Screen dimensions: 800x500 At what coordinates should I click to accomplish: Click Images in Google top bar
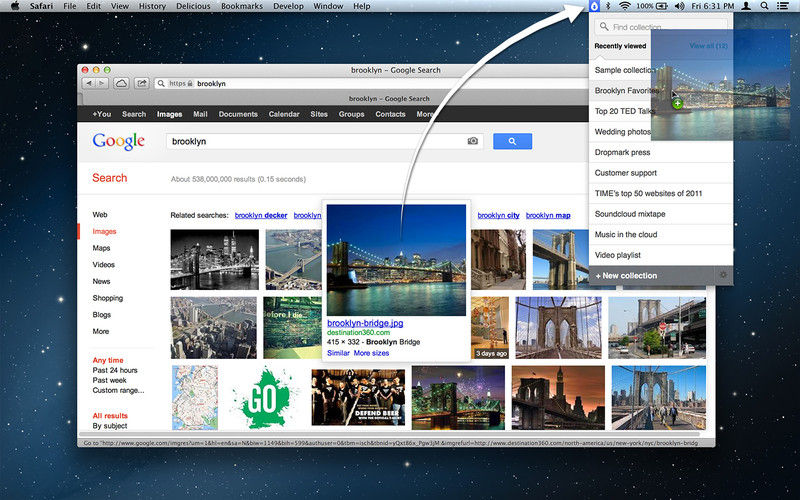point(169,114)
